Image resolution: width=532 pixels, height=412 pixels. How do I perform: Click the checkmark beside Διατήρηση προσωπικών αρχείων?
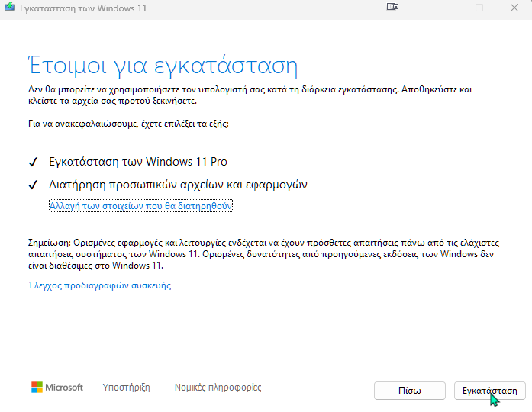pos(33,185)
